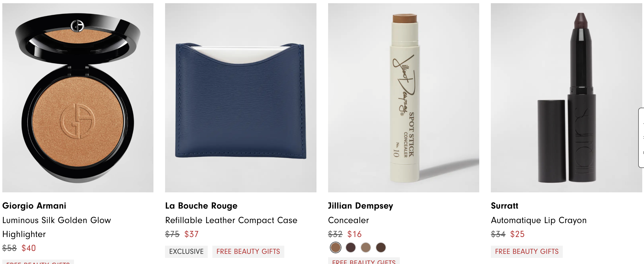Click the La Bouche Rouge brand name
Screen dimensions: 644x264
201,206
